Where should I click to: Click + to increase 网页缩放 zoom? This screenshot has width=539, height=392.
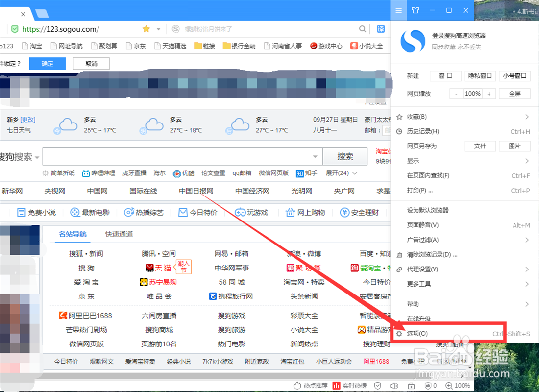489,93
